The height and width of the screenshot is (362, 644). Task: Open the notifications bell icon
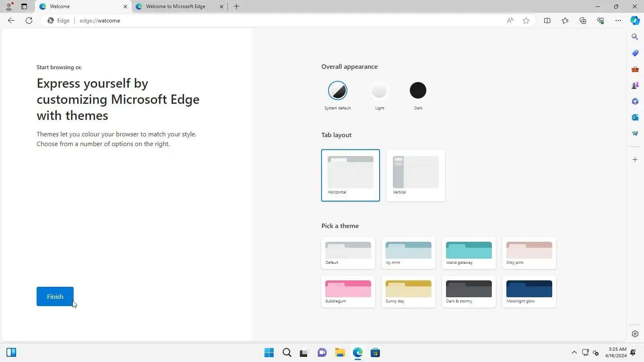click(633, 353)
